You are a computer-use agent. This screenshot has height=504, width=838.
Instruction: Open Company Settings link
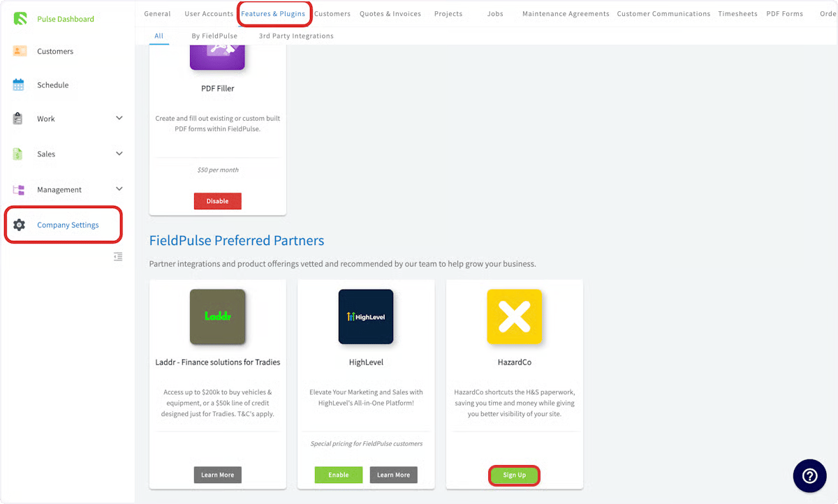pos(68,225)
